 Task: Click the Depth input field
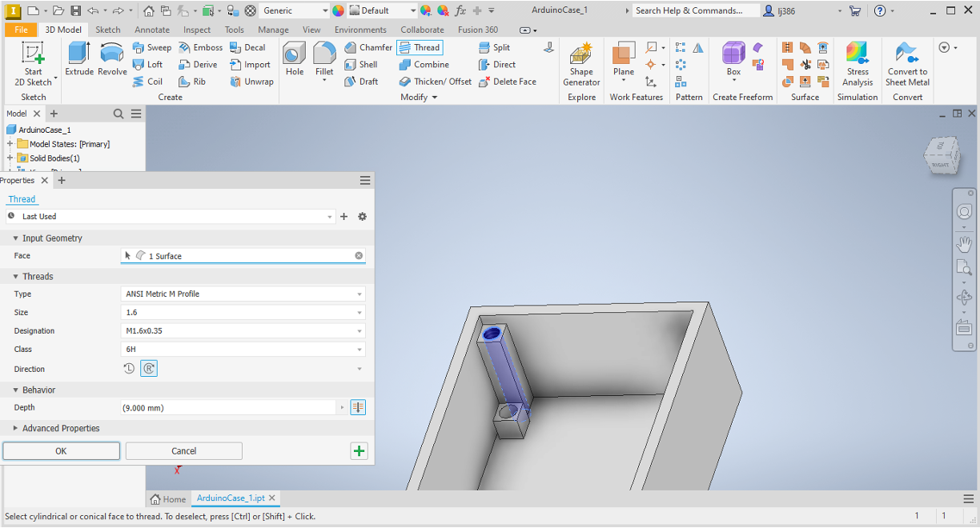pyautogui.click(x=228, y=407)
